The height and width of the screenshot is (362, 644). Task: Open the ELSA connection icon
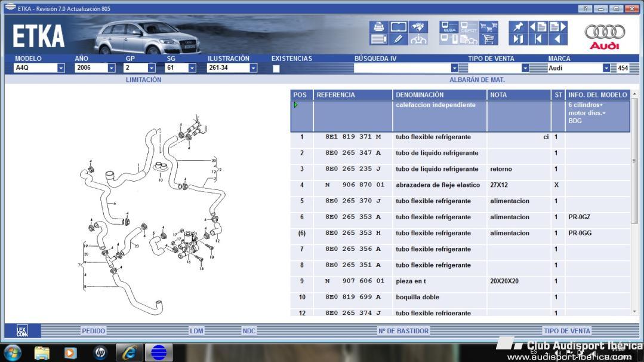[449, 27]
